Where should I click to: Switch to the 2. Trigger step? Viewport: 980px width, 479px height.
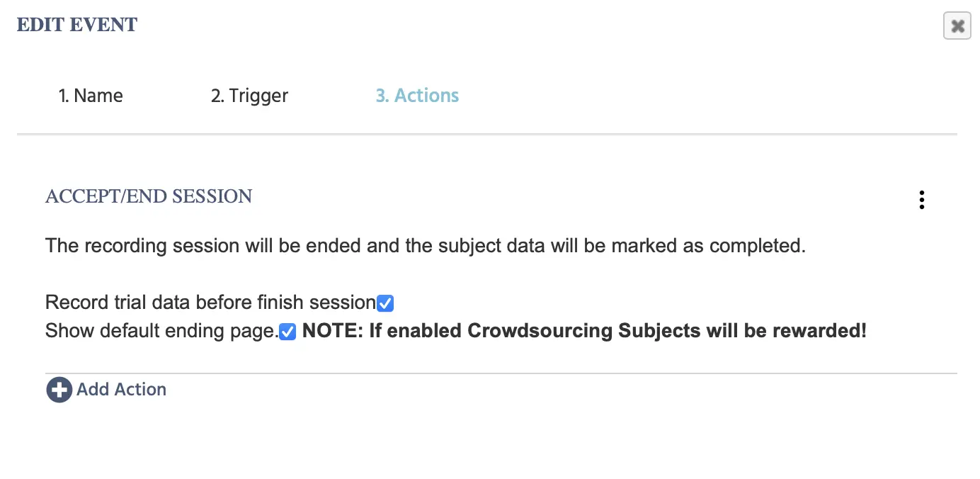(x=249, y=96)
